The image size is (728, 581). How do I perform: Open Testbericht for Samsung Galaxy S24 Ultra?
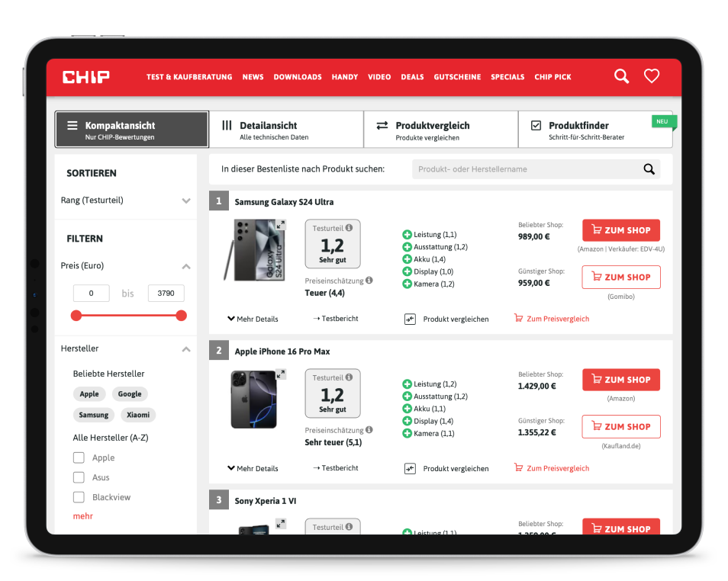click(x=336, y=319)
